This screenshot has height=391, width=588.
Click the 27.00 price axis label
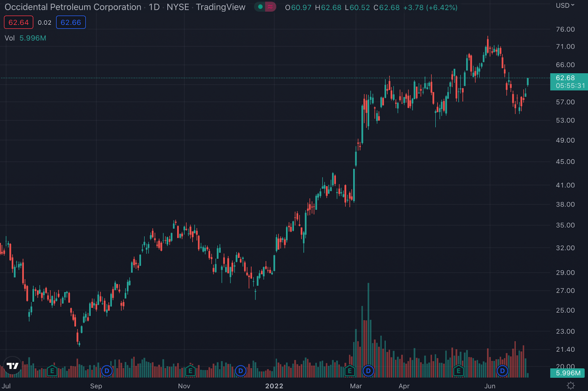[x=565, y=290]
